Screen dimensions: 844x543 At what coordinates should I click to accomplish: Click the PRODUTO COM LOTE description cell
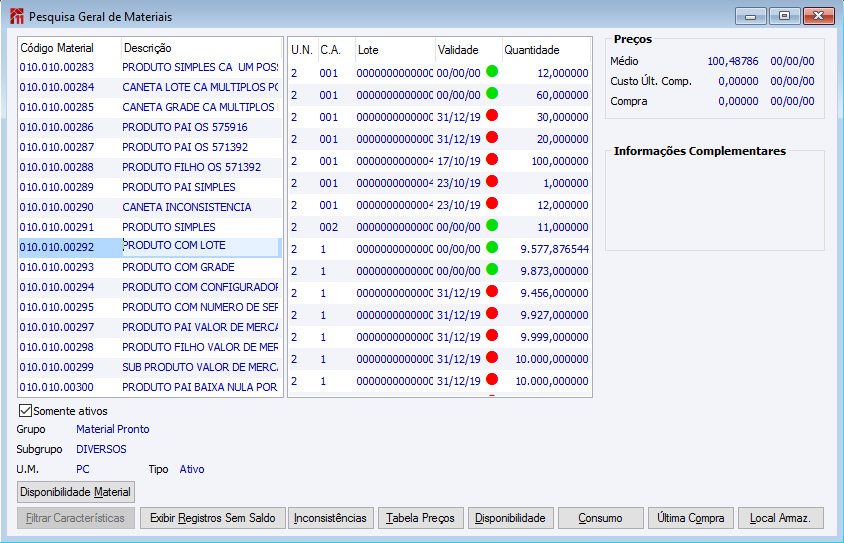point(200,246)
